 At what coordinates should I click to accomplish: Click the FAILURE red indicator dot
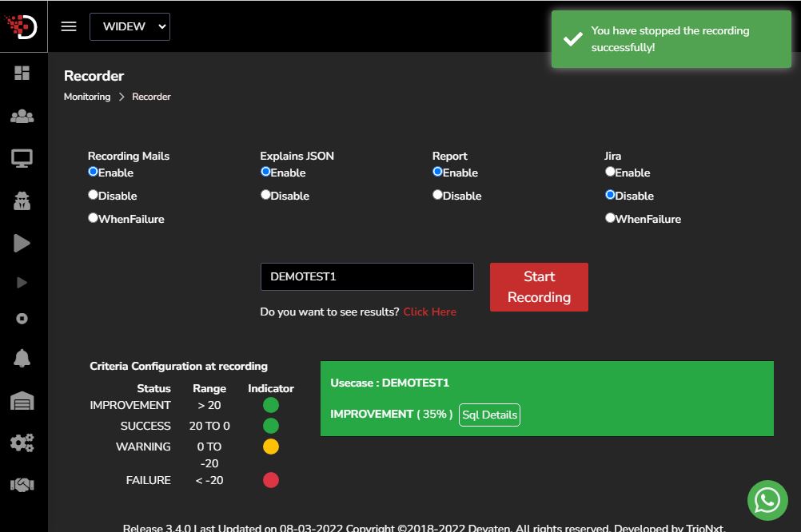point(271,480)
